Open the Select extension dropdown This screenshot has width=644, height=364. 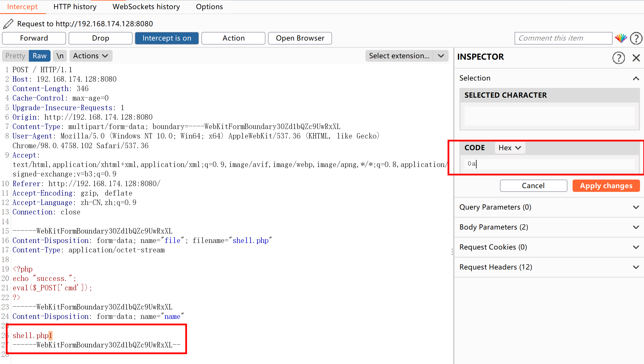pos(406,56)
